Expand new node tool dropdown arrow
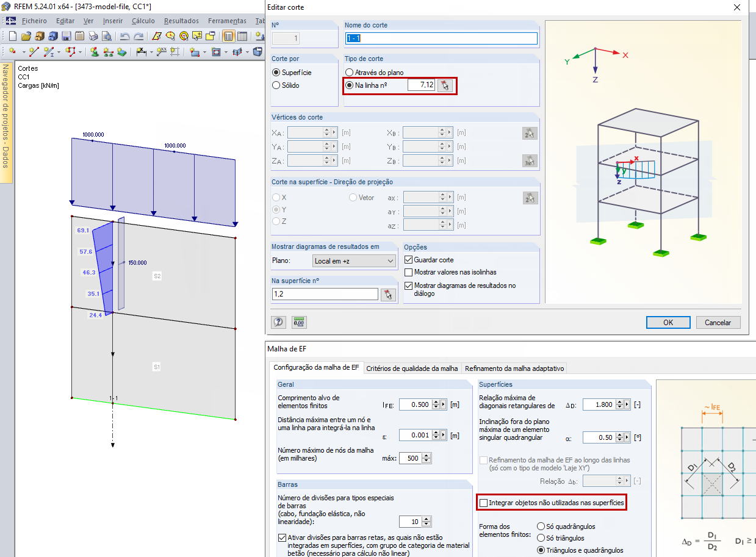Image resolution: width=756 pixels, height=557 pixels. coord(23,52)
